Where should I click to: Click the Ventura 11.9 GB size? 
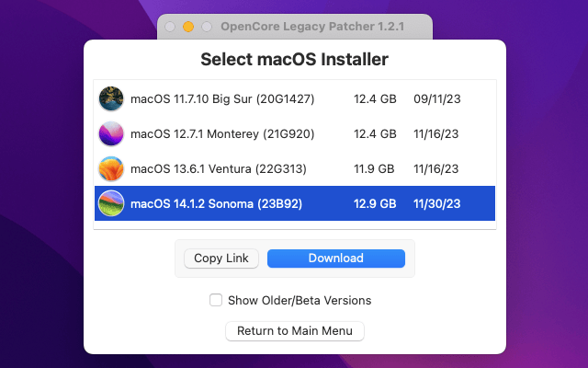[374, 168]
